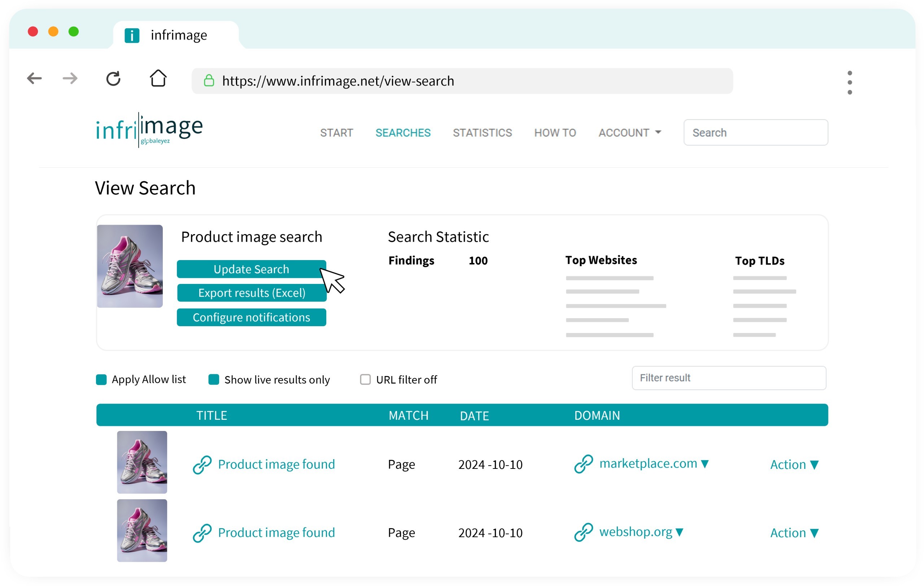Open Action dropdown for marketplace.com row

(x=794, y=465)
